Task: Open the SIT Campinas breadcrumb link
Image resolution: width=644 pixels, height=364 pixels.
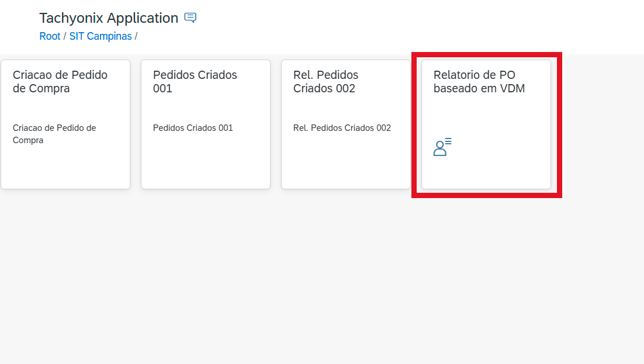Action: pyautogui.click(x=101, y=36)
